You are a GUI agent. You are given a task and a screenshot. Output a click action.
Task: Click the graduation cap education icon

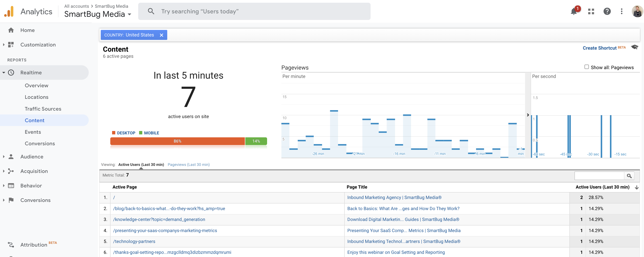tap(634, 47)
